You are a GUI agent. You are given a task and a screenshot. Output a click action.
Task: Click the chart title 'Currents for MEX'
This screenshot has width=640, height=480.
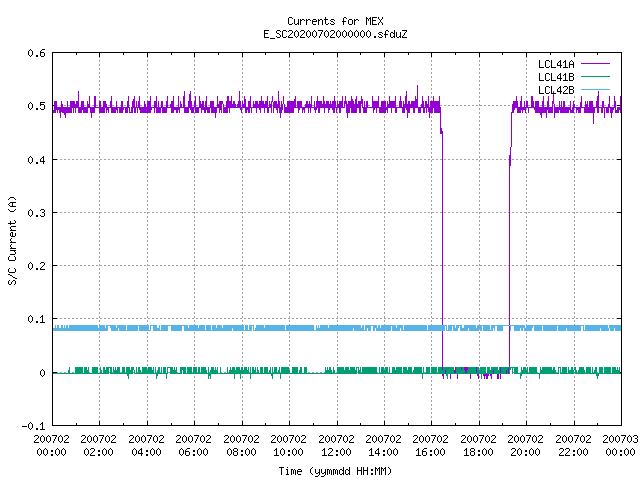click(x=335, y=21)
